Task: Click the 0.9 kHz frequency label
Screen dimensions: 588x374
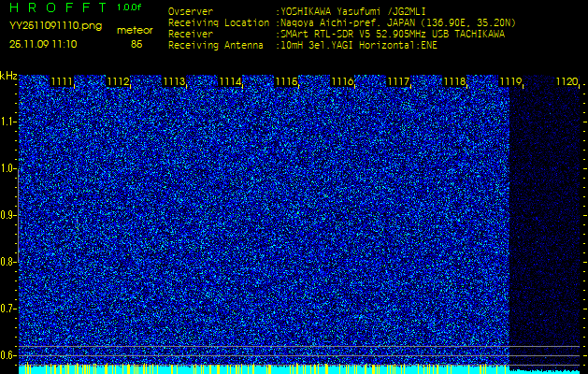Action: [8, 215]
